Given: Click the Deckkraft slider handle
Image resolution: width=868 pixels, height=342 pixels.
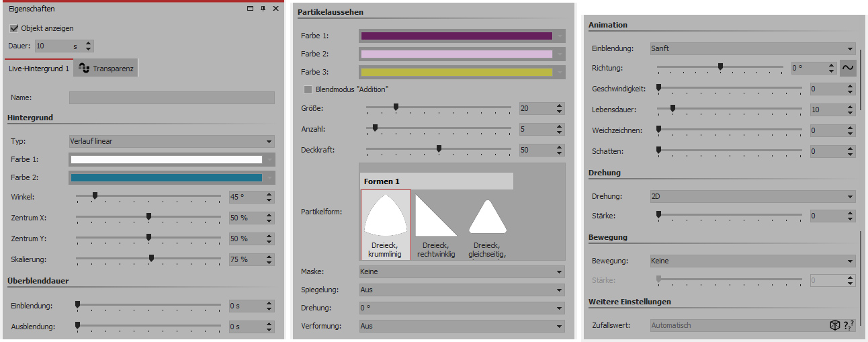Looking at the screenshot, I should [x=439, y=149].
